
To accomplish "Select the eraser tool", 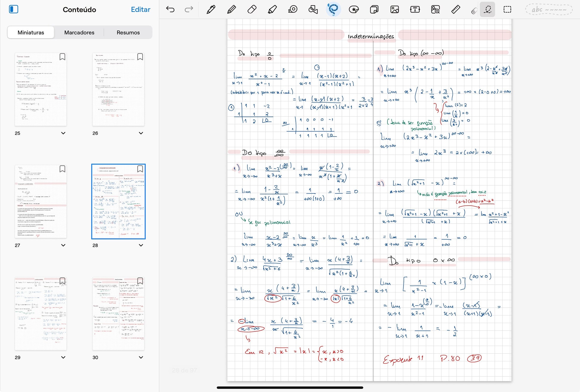I will 252,10.
